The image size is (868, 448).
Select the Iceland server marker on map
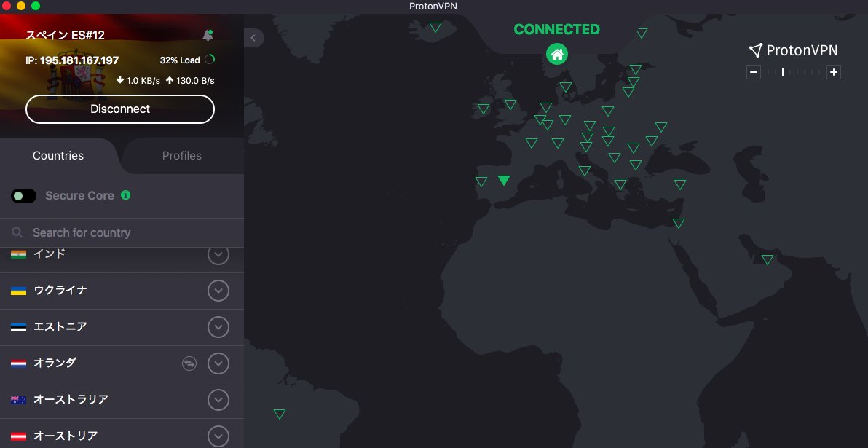tap(435, 27)
